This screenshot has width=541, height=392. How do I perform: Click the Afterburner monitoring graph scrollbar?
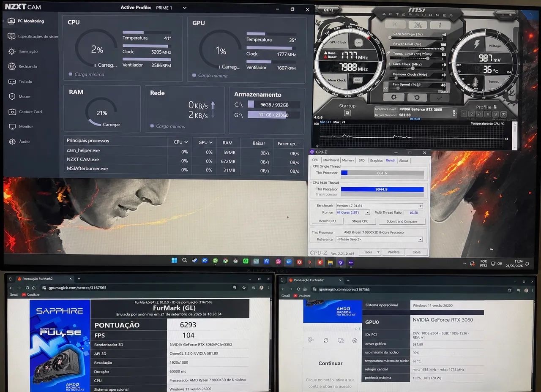tap(514, 136)
